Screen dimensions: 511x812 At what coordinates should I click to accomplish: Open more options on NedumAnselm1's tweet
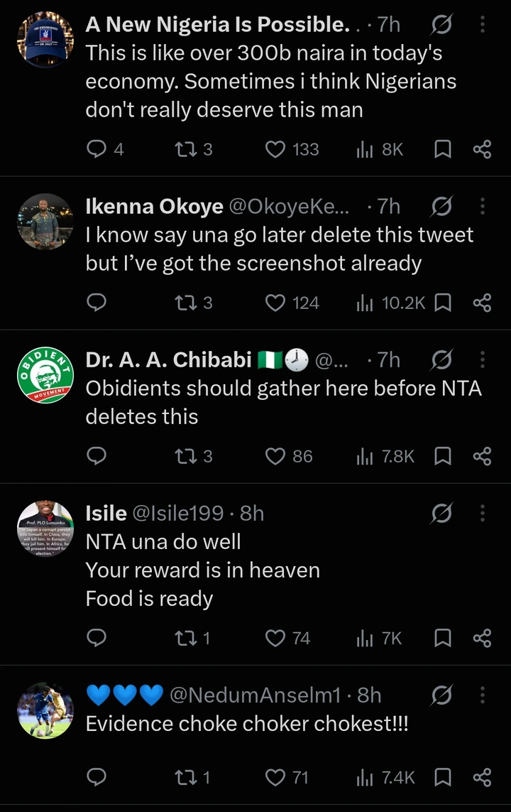483,695
